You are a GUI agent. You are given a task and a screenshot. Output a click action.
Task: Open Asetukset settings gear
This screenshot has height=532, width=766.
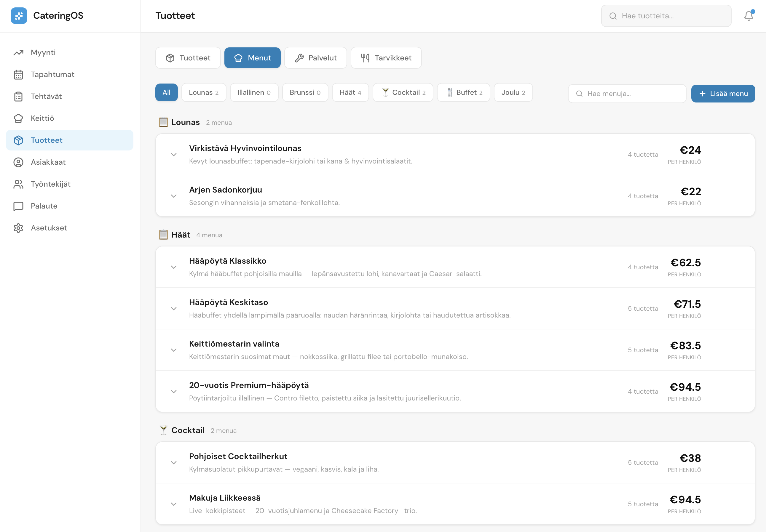pos(49,228)
